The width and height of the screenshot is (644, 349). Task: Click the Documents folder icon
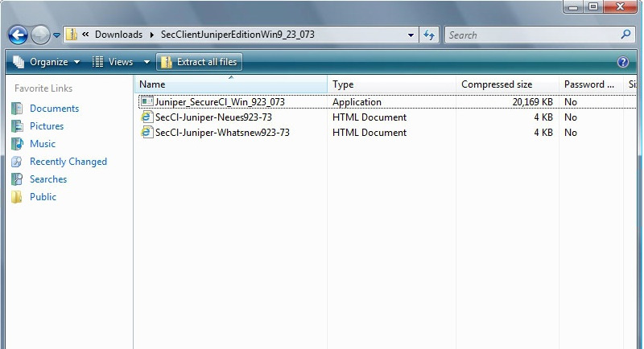pyautogui.click(x=17, y=109)
